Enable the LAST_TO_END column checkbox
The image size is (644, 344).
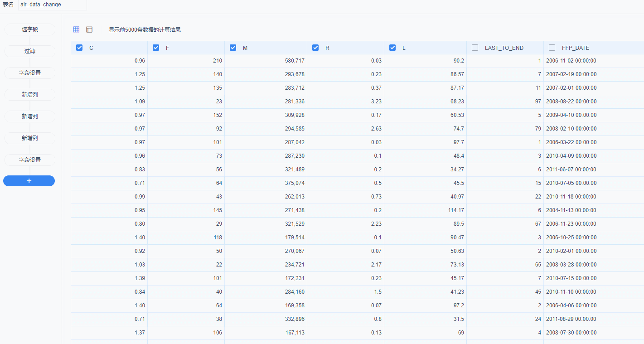pyautogui.click(x=475, y=48)
